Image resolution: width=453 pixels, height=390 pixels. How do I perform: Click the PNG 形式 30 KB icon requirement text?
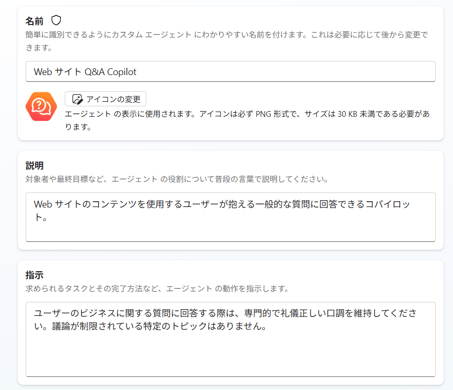pos(247,120)
